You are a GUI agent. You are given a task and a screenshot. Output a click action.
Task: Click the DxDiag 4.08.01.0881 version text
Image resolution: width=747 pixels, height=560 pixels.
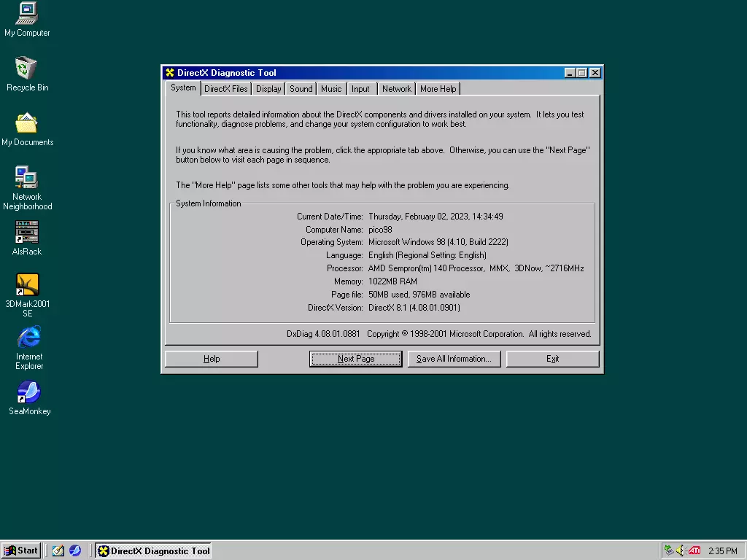pyautogui.click(x=323, y=334)
